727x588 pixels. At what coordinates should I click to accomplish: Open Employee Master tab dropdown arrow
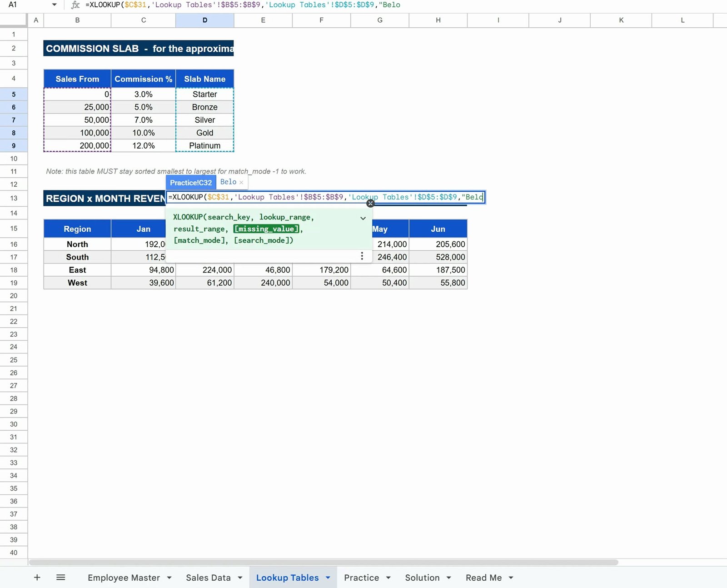pos(169,578)
